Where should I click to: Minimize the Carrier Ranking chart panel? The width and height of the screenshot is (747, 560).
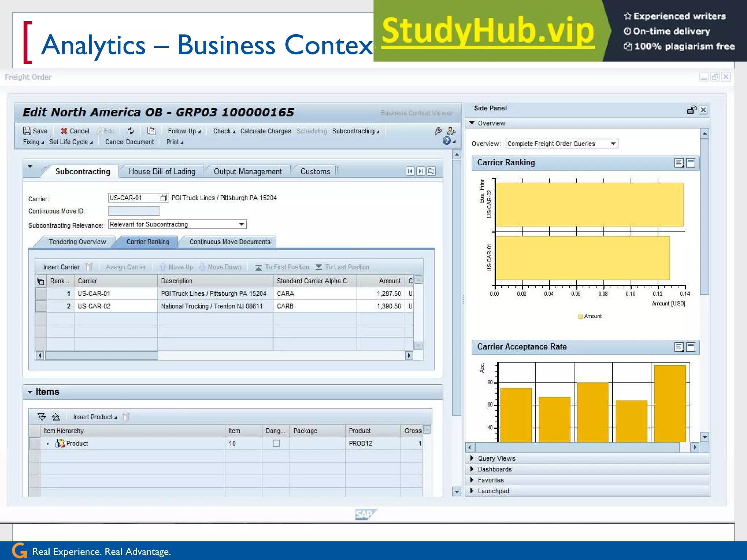691,163
